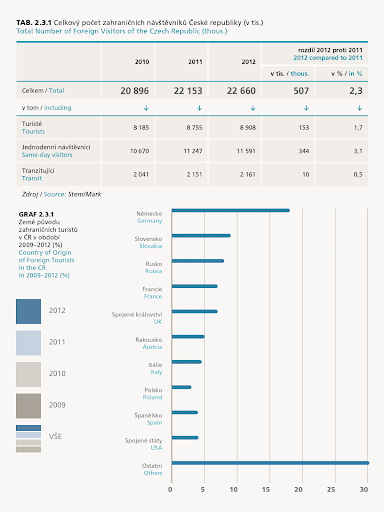Screen dimensions: 384x512
Task: Select the VŠE striped legend swatch
Action: [29, 439]
